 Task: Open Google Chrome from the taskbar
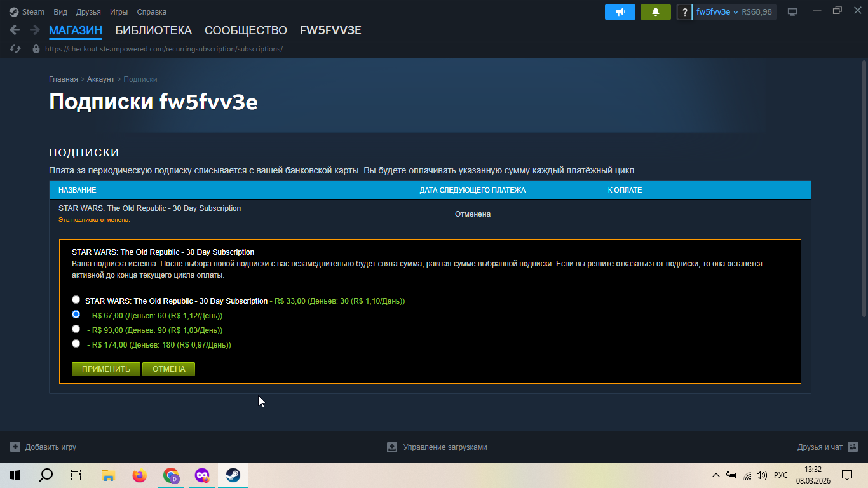[171, 475]
